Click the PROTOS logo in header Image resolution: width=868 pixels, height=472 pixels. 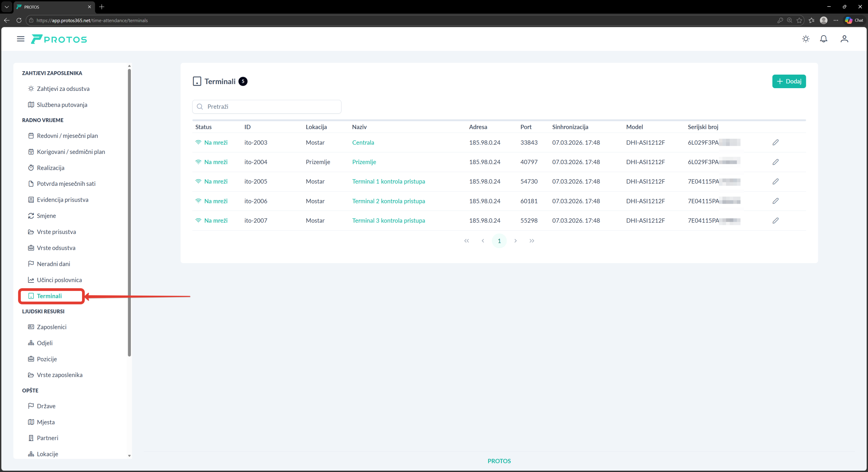click(x=59, y=39)
